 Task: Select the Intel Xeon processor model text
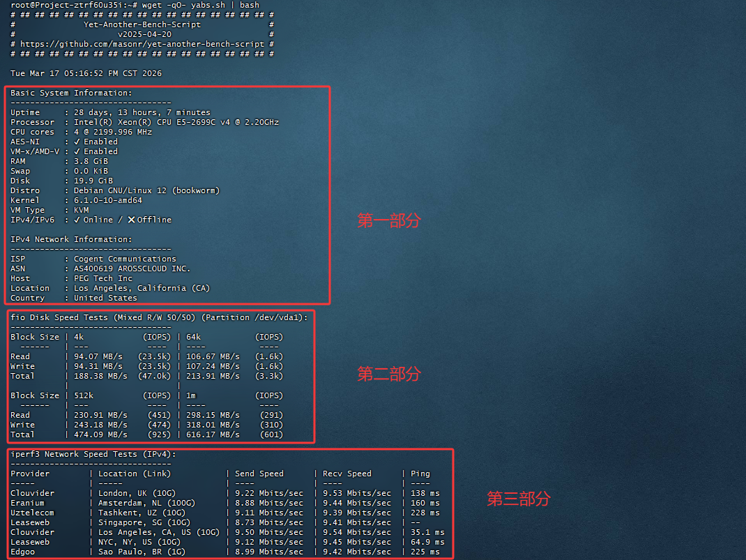[176, 122]
